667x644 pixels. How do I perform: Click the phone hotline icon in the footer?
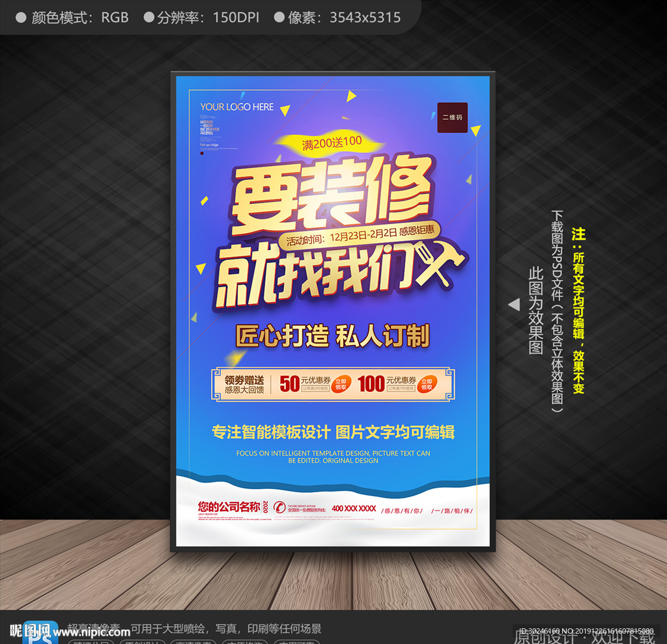(x=279, y=507)
